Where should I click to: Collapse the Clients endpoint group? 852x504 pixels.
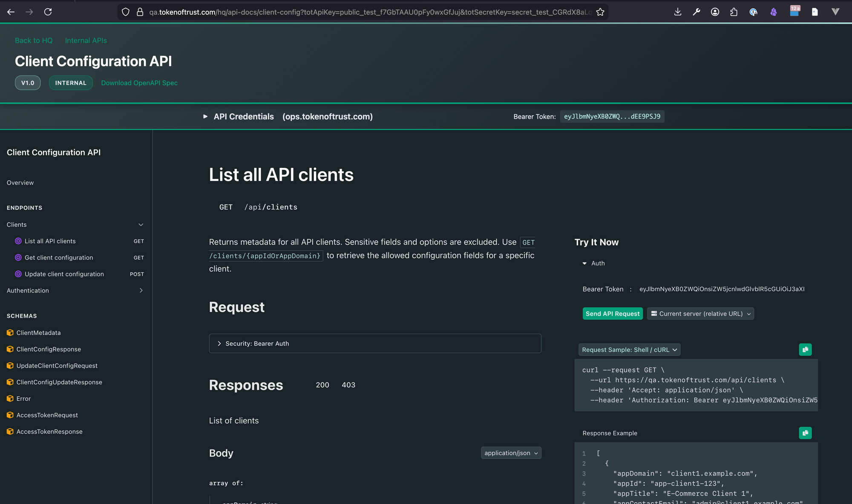tap(141, 225)
